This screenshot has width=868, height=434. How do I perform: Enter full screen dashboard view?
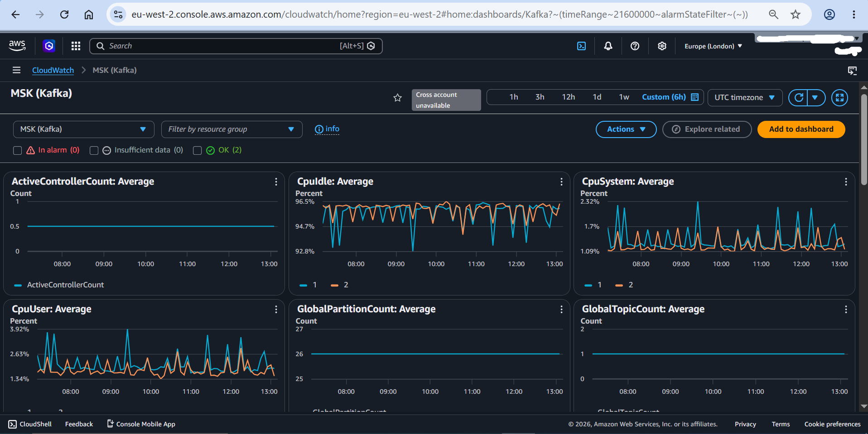(839, 97)
